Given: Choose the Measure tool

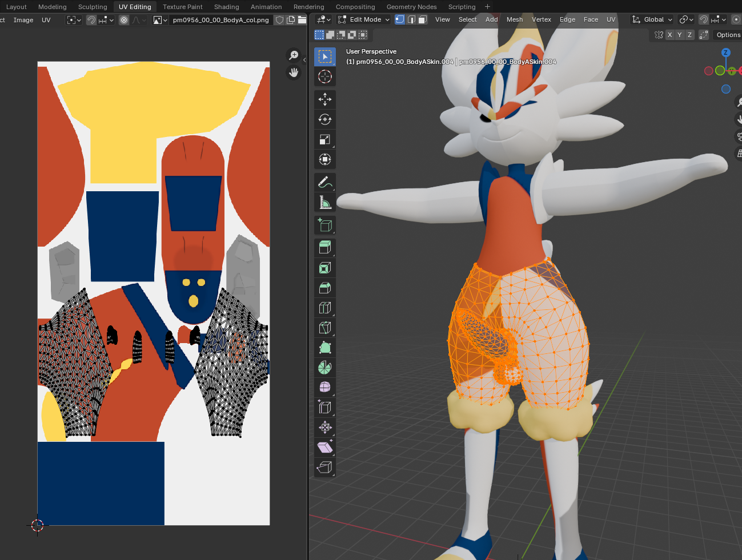Looking at the screenshot, I should coord(325,202).
